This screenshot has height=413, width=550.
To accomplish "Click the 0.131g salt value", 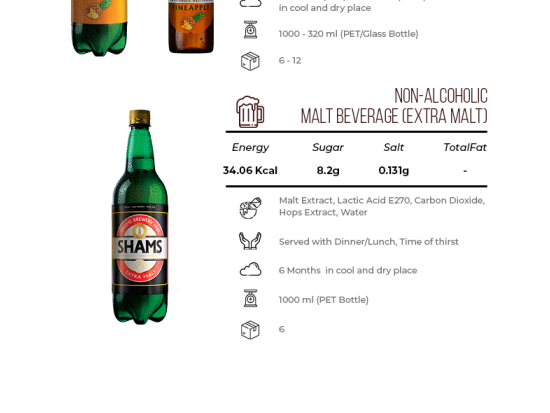I will click(x=394, y=171).
